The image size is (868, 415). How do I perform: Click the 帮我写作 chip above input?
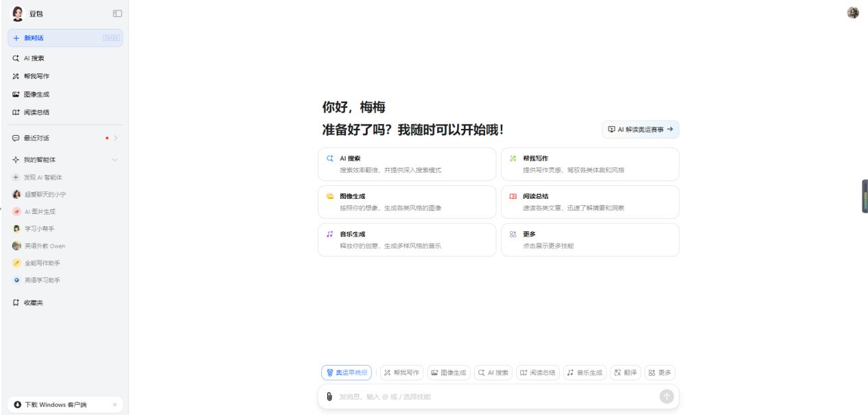coord(402,372)
